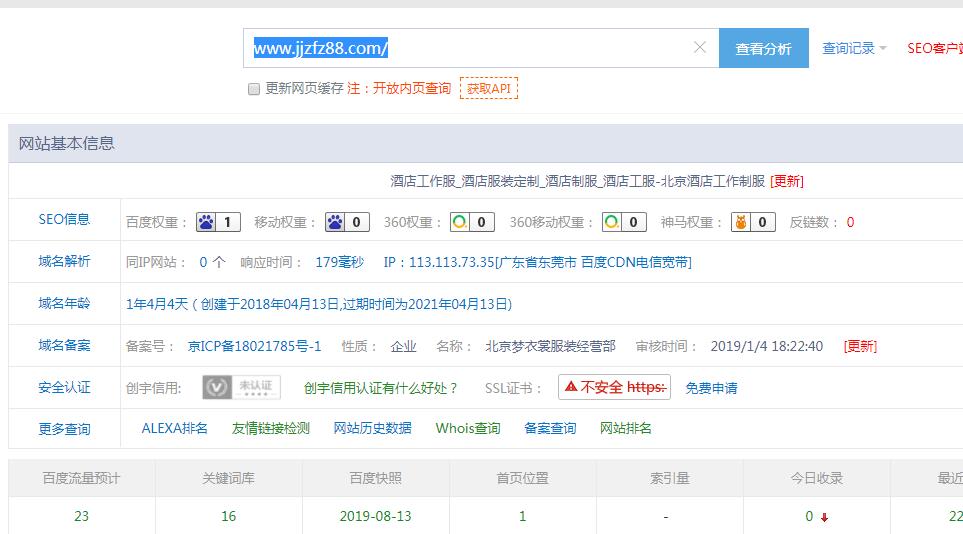Click the 查看分析 button

(x=763, y=48)
